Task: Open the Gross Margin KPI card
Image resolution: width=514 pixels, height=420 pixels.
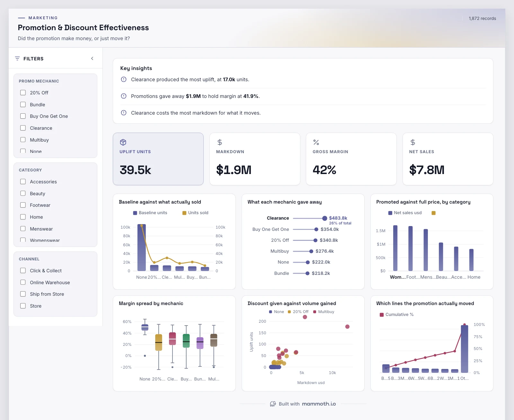Action: [x=351, y=159]
